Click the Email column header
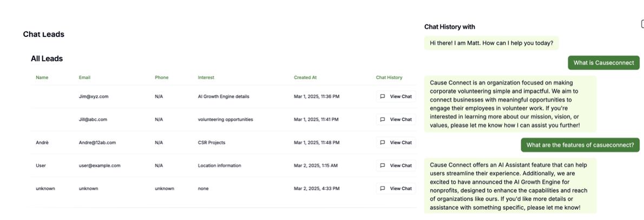The image size is (644, 220). pyautogui.click(x=84, y=77)
